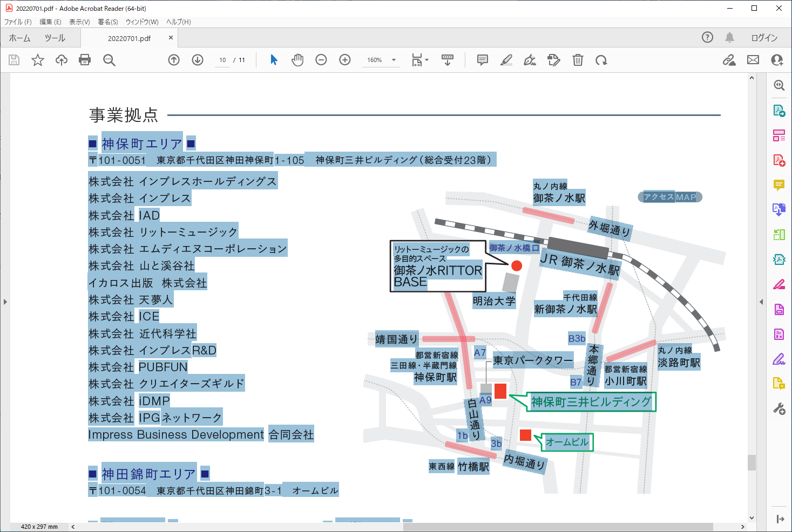Screen dimensions: 792x532
Task: Open the sign document pen tool
Action: (530, 60)
